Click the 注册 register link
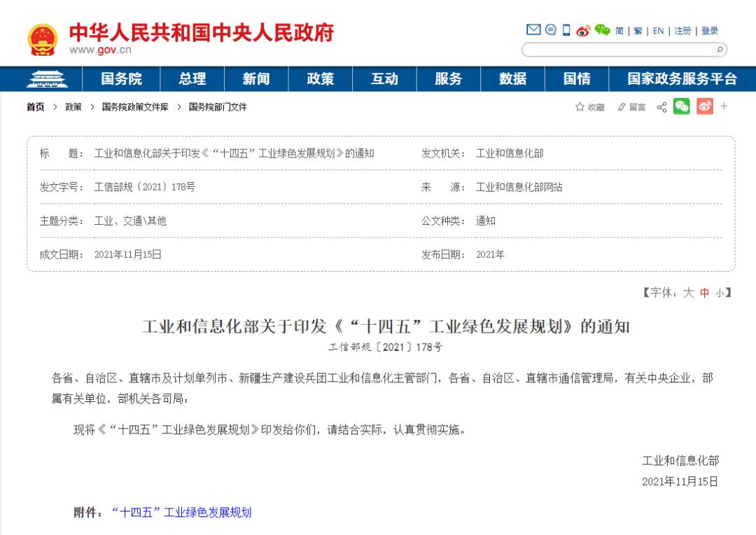This screenshot has width=756, height=535. 682,31
